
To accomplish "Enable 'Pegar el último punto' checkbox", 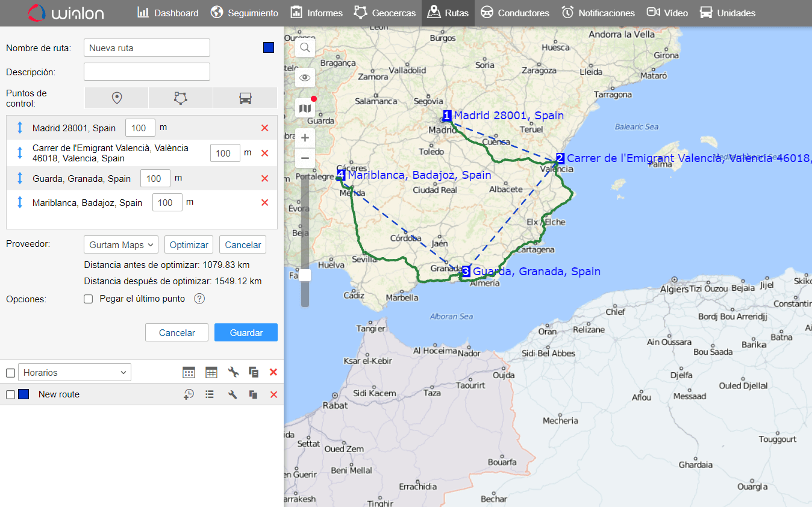I will pos(89,299).
